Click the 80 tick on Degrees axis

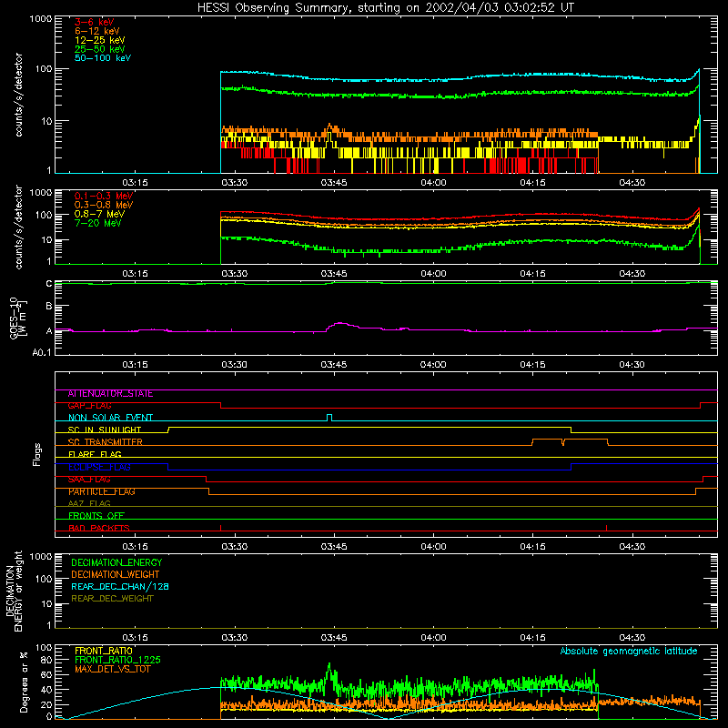coord(46,660)
